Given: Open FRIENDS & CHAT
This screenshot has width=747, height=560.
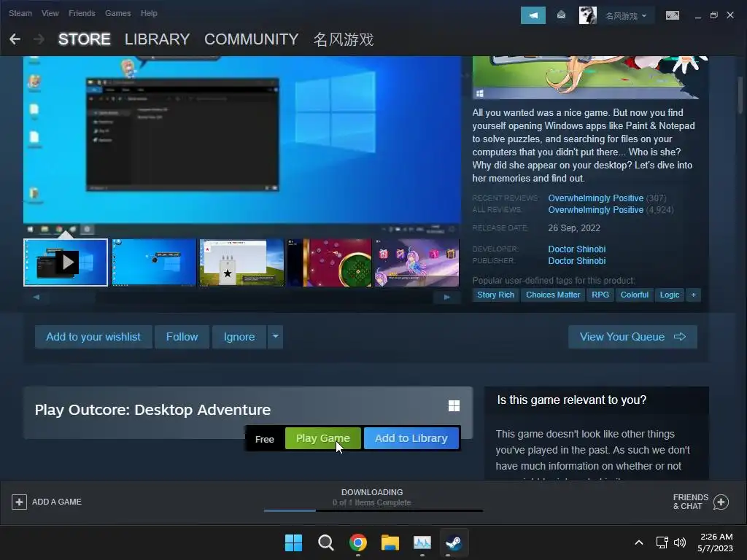Looking at the screenshot, I should click(x=700, y=502).
